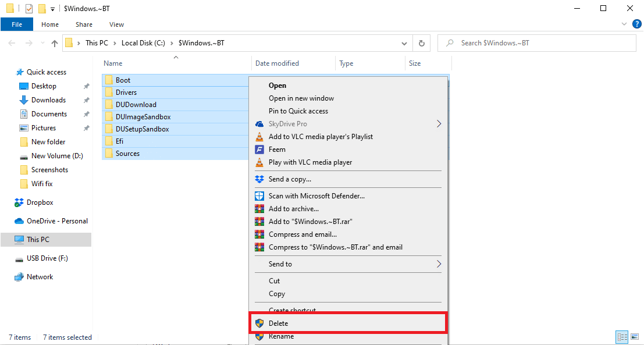
Task: Select USB Drive (F:) in navigation pane
Action: (47, 258)
